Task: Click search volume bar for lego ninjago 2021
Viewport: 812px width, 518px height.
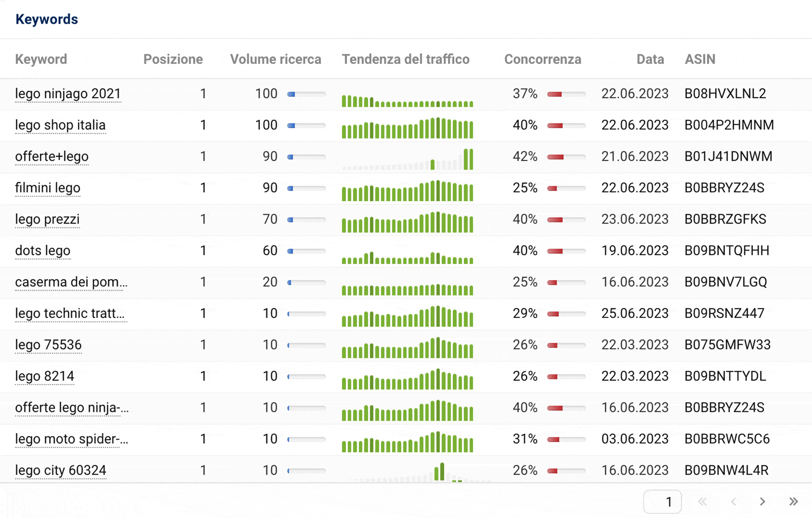Action: tap(307, 94)
